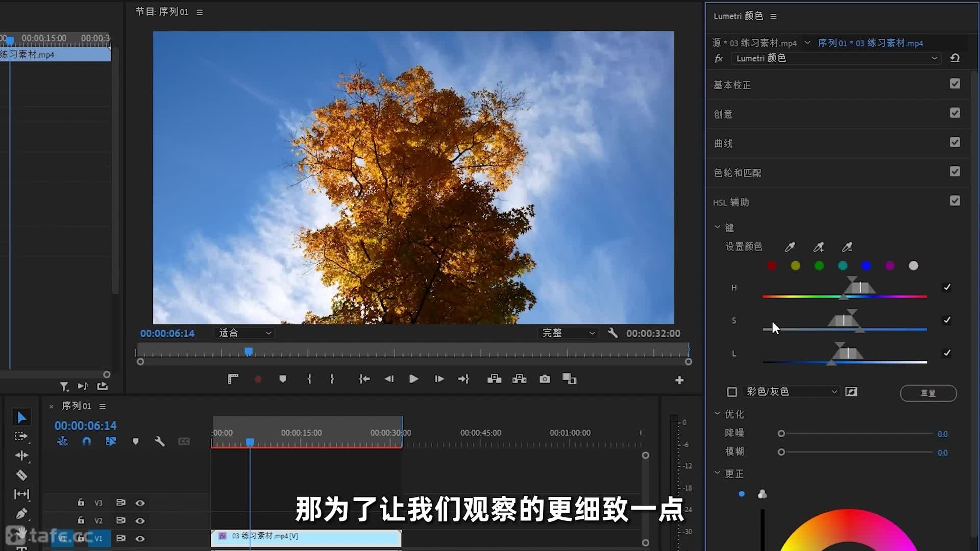Click the Lift button
The width and height of the screenshot is (980, 551).
(494, 379)
